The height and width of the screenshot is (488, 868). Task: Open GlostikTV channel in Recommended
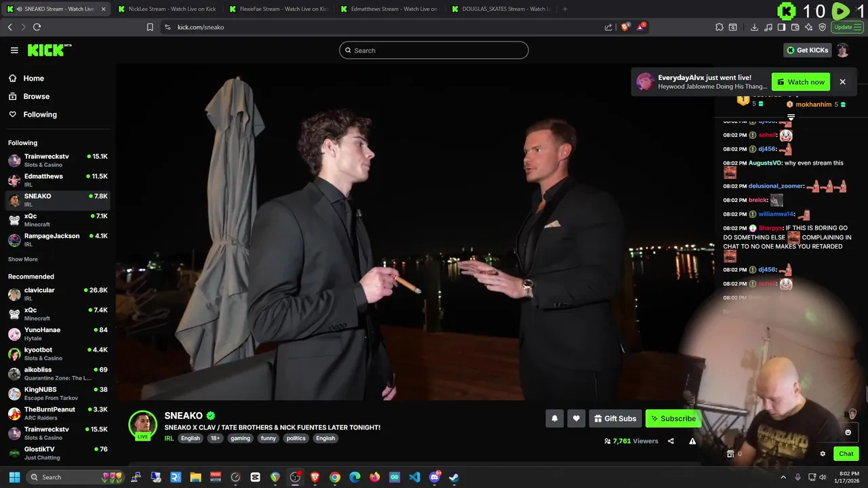pos(58,453)
